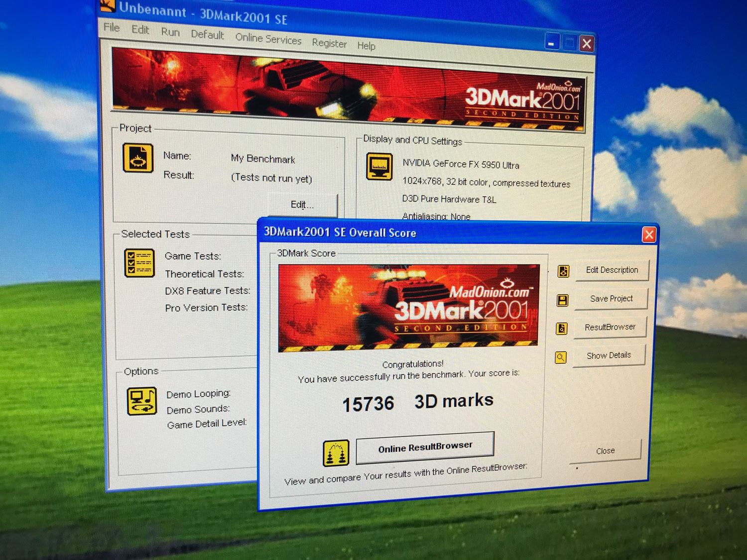Click the MadOnion banner in score dialog
Screen dimensions: 747x560
(x=409, y=307)
